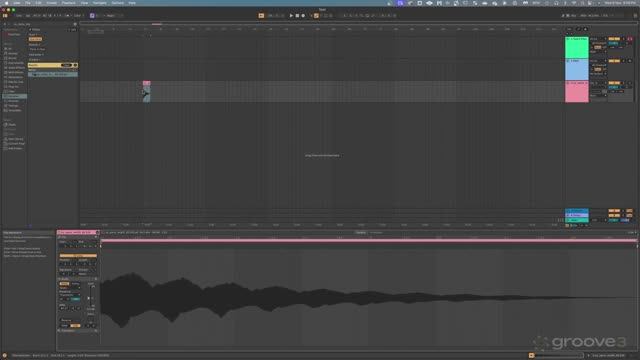The width and height of the screenshot is (640, 360).
Task: Click the pink clip title bar
Action: click(78, 233)
